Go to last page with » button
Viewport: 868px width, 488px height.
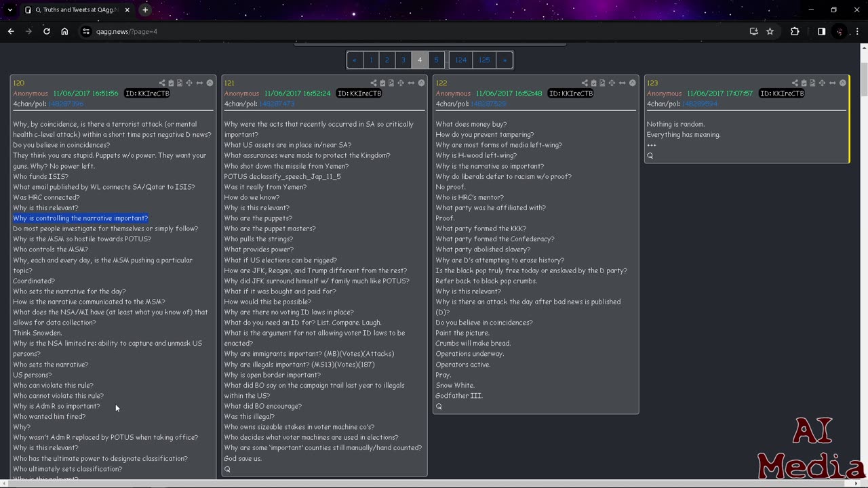505,60
